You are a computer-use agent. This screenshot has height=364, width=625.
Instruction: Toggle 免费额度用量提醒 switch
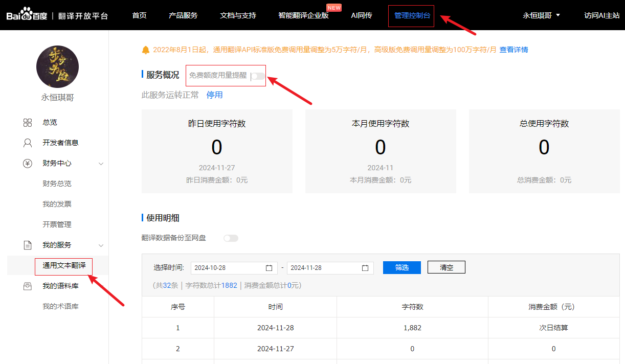258,76
